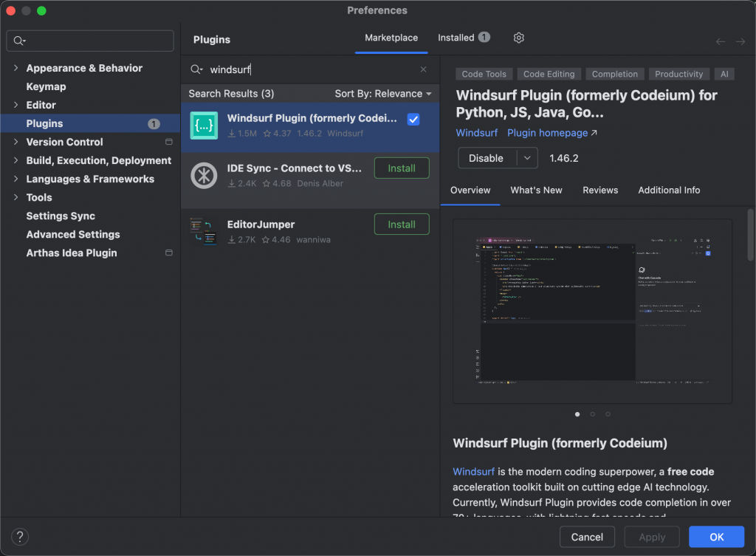Show the first screenshot carousel dot
The image size is (756, 556).
coord(577,414)
